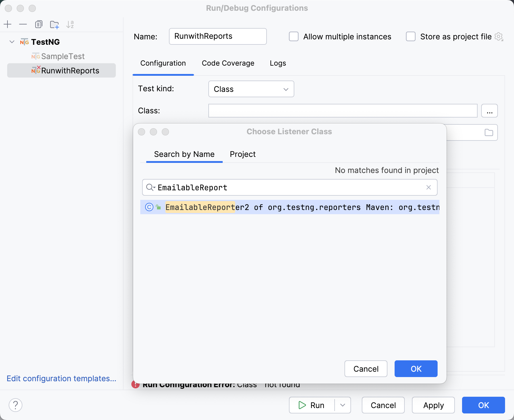Open Edit configuration templates

[61, 378]
